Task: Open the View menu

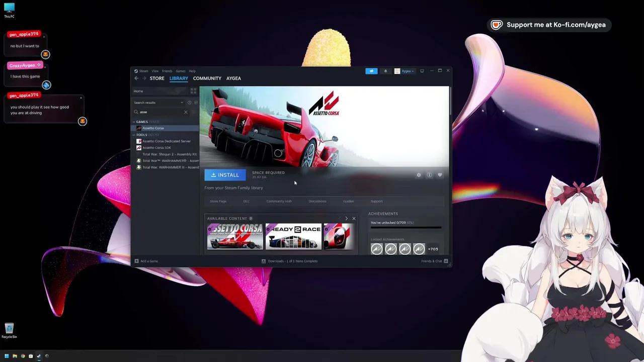Action: (155, 71)
